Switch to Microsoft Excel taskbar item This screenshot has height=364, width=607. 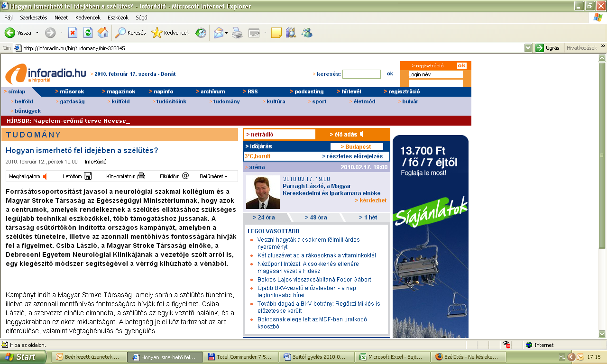coord(393,357)
